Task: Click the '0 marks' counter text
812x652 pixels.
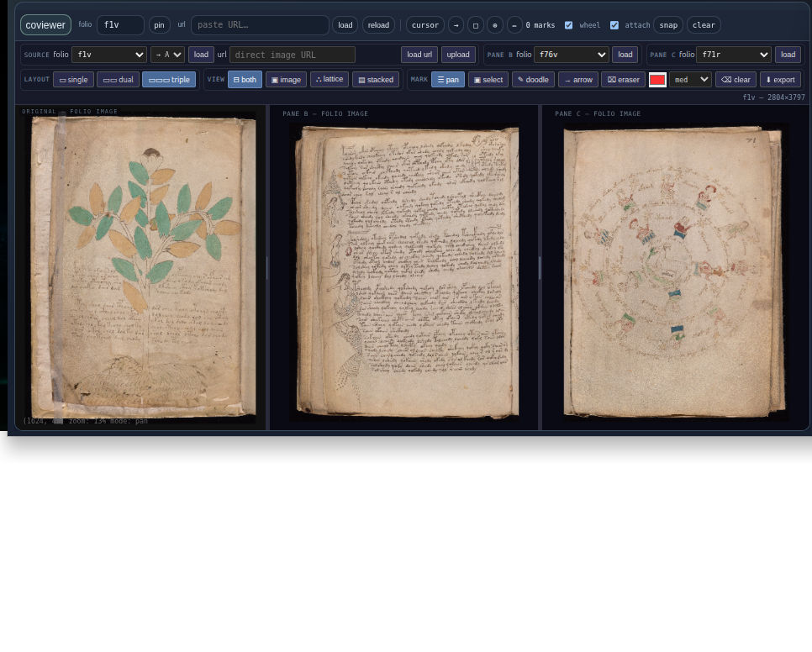Action: [x=540, y=25]
